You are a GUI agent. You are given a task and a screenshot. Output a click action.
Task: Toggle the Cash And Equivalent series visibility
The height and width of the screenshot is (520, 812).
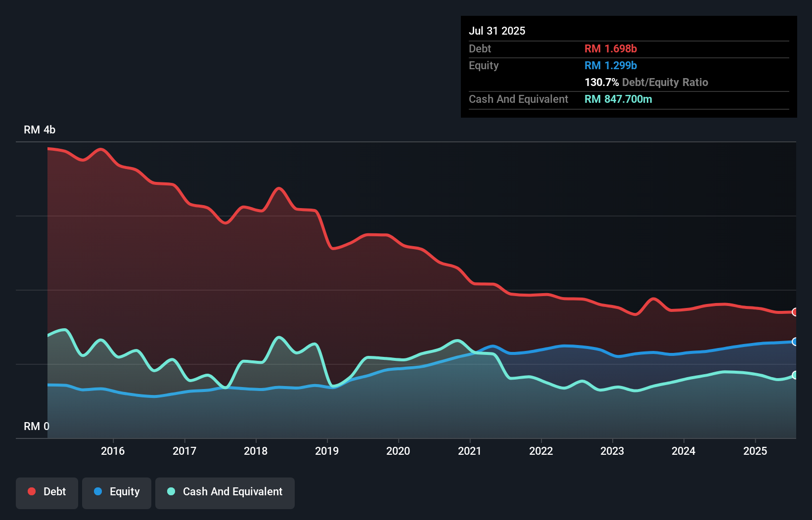coord(225,492)
